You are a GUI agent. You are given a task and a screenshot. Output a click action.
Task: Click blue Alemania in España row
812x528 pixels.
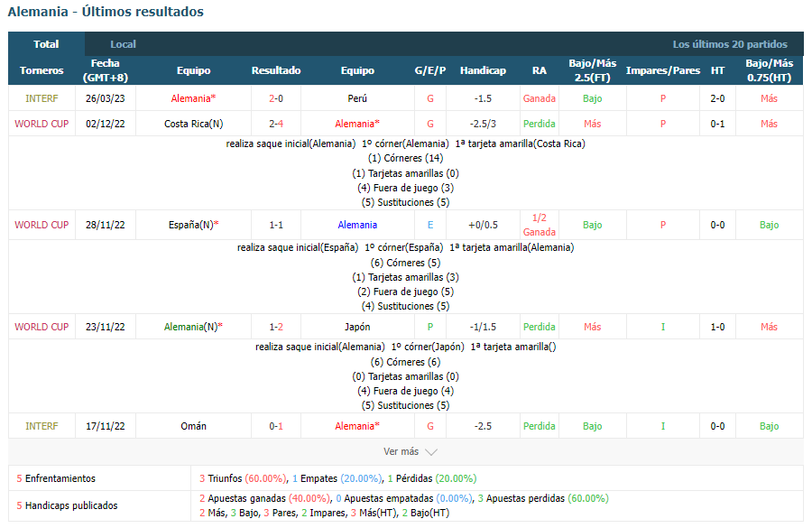click(x=357, y=225)
